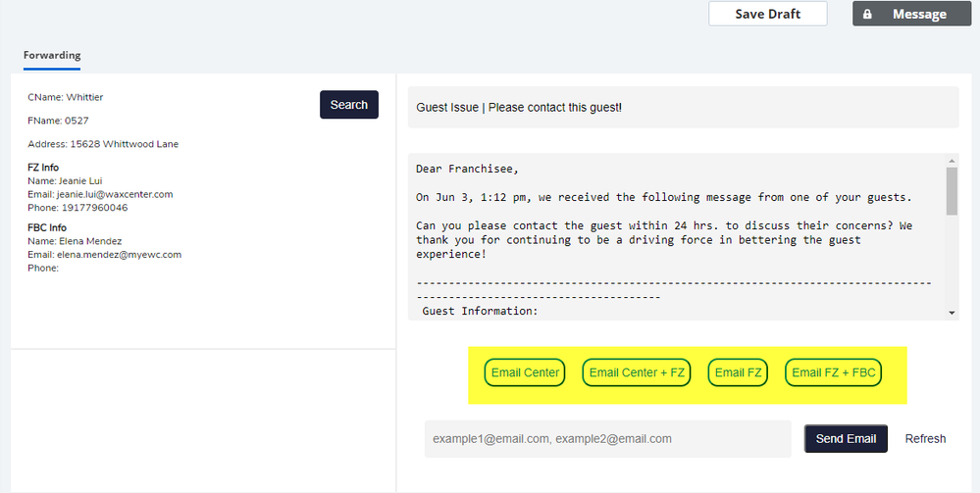The image size is (980, 493).
Task: Select the Email FZ button
Action: click(738, 372)
